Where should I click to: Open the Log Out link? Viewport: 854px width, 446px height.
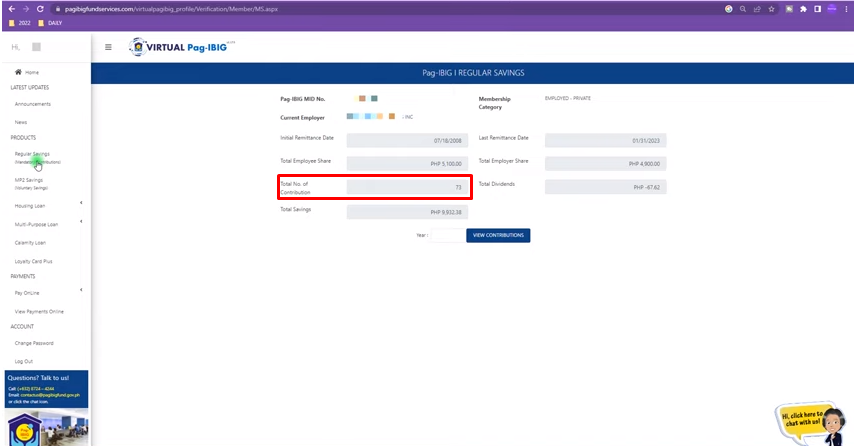[x=23, y=361]
